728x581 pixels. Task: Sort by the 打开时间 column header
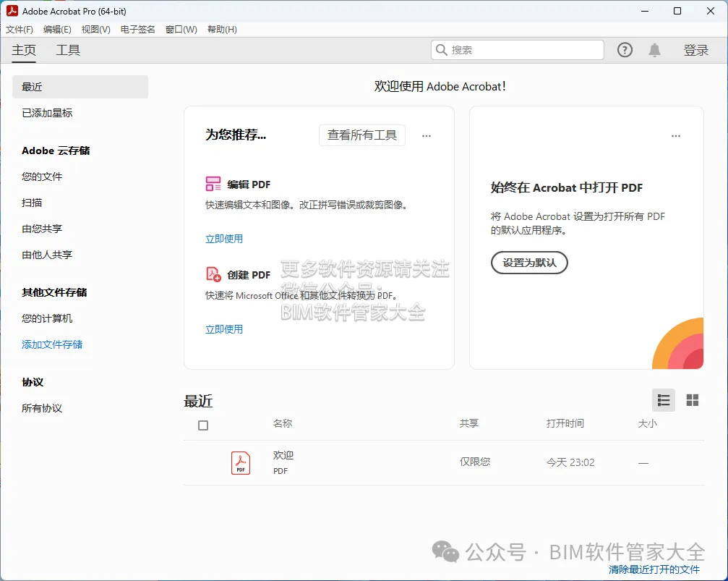pos(565,423)
